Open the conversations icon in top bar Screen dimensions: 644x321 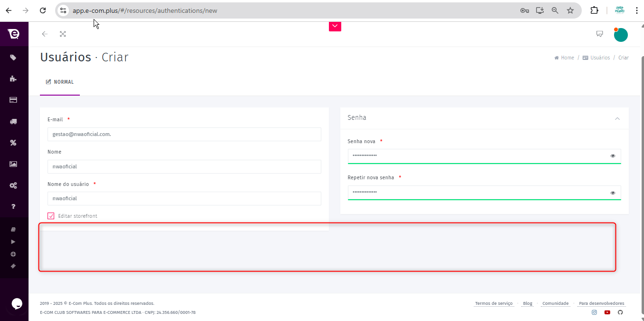600,34
